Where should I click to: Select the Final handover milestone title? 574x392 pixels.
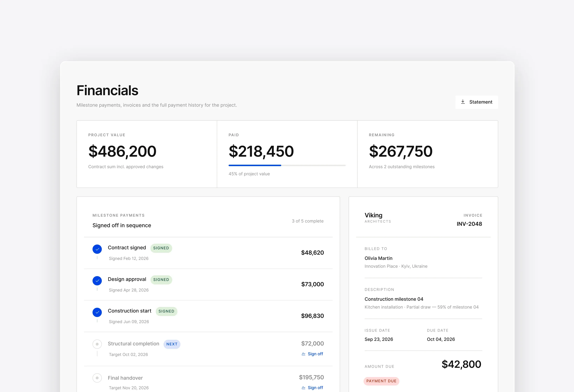coord(125,378)
